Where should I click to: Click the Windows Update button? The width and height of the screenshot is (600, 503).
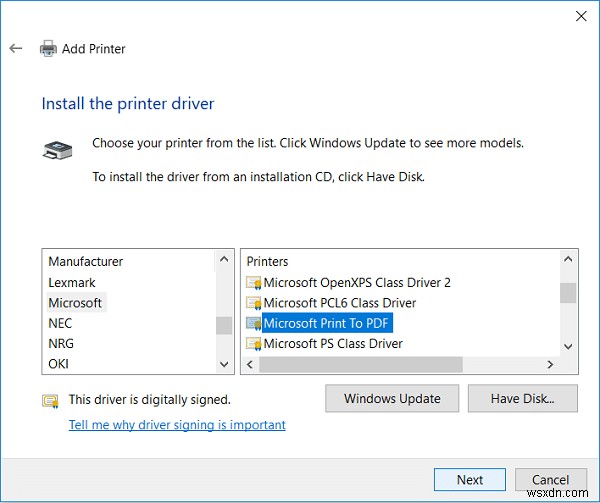(x=392, y=399)
